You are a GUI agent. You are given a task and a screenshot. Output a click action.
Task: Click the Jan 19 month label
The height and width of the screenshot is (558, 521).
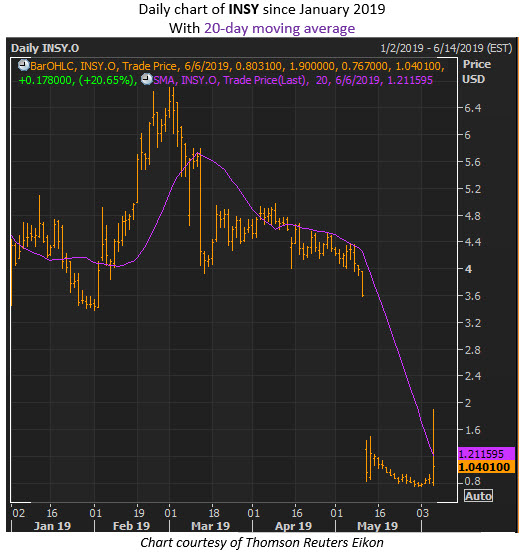coord(52,526)
